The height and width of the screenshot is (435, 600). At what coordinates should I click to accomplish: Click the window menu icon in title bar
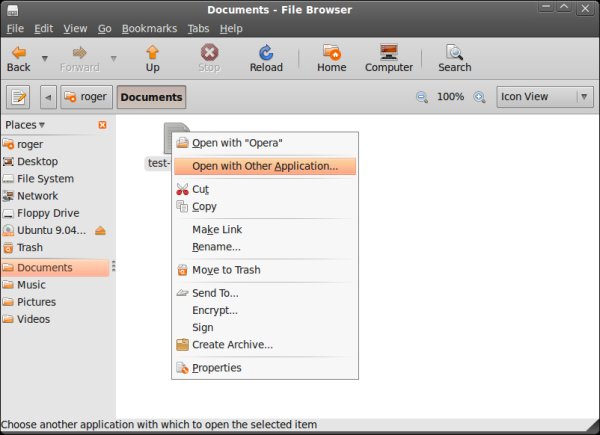click(x=13, y=10)
